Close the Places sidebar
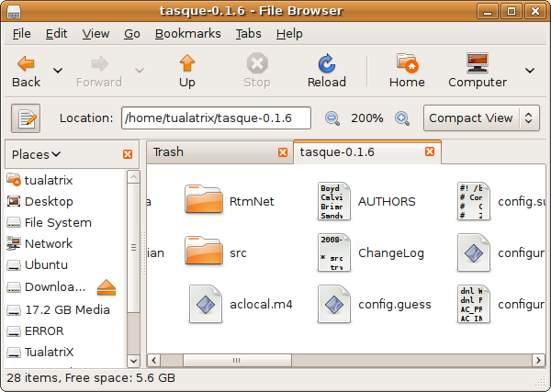The image size is (551, 392). coord(128,154)
